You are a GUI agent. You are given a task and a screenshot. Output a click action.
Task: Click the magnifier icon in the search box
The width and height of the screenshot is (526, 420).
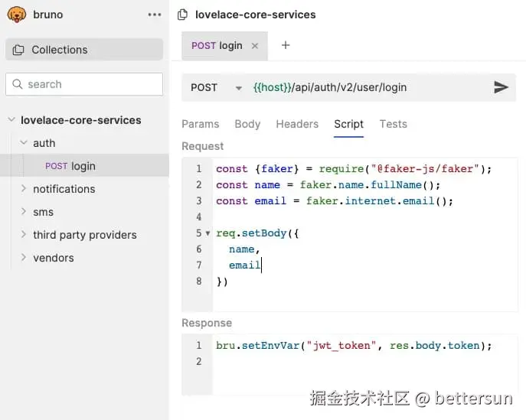tap(17, 84)
